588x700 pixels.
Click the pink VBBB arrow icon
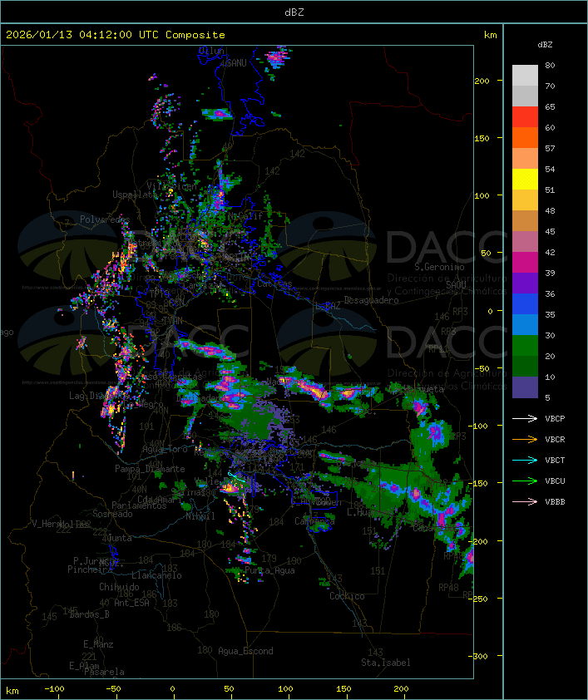525,501
